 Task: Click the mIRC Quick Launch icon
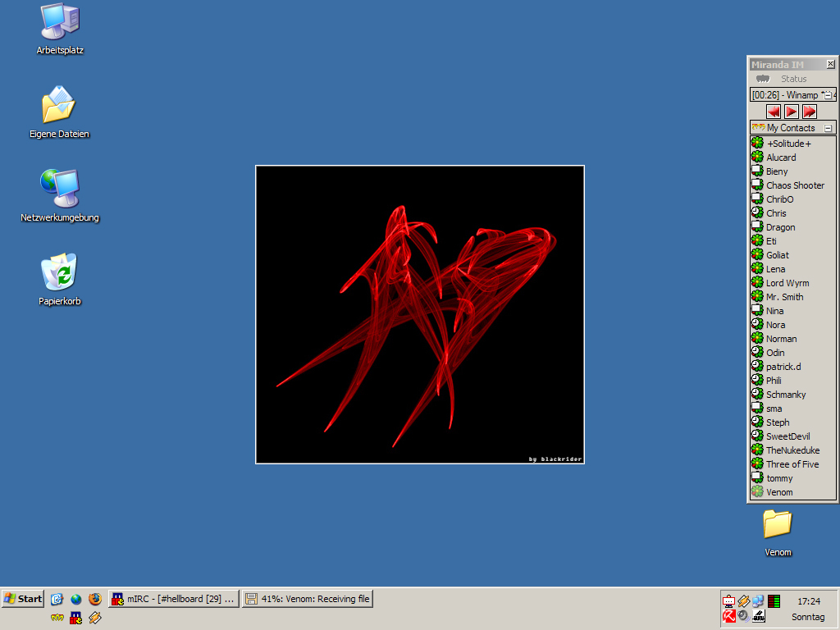tap(75, 617)
